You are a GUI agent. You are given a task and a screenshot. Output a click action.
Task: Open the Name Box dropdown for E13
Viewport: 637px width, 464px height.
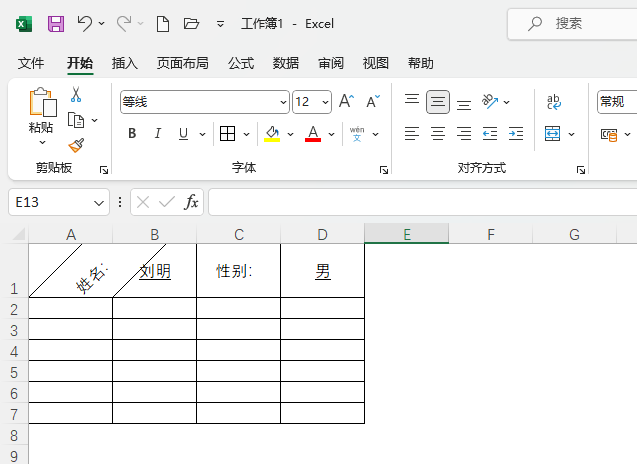pos(99,202)
